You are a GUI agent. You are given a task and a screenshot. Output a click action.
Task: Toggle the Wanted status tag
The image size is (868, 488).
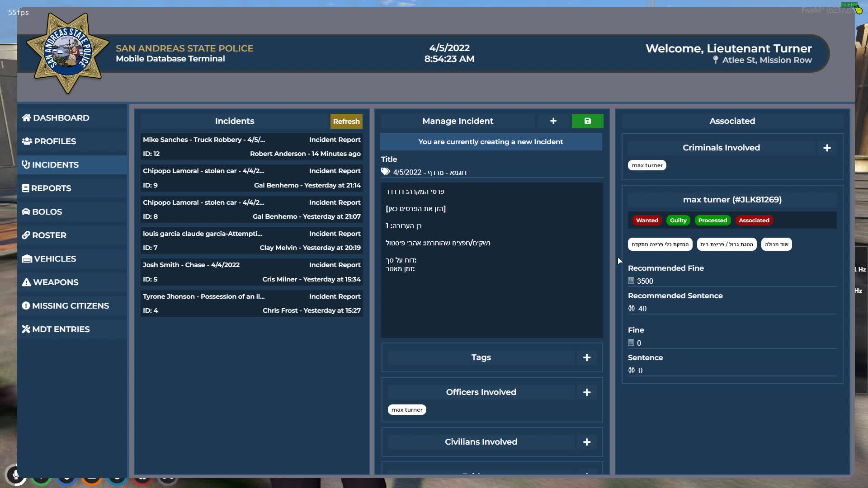click(647, 221)
